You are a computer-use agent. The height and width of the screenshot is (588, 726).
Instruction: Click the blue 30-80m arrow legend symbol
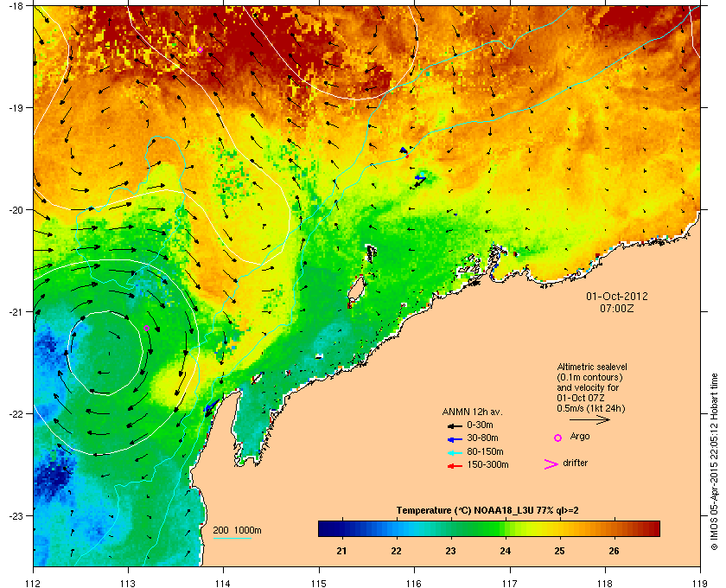[455, 438]
